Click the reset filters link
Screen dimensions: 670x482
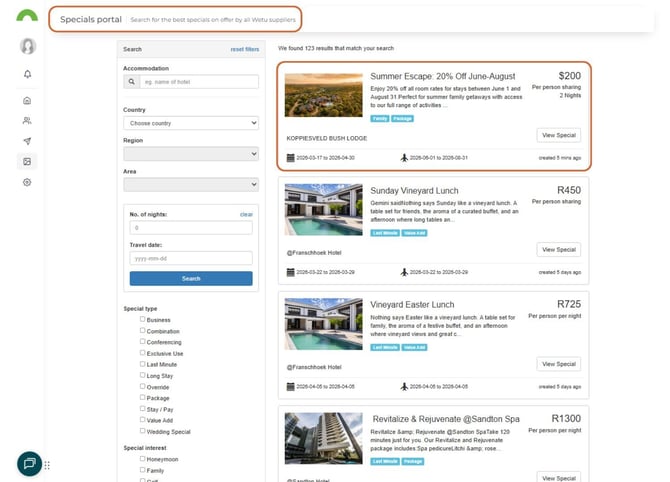pos(244,48)
